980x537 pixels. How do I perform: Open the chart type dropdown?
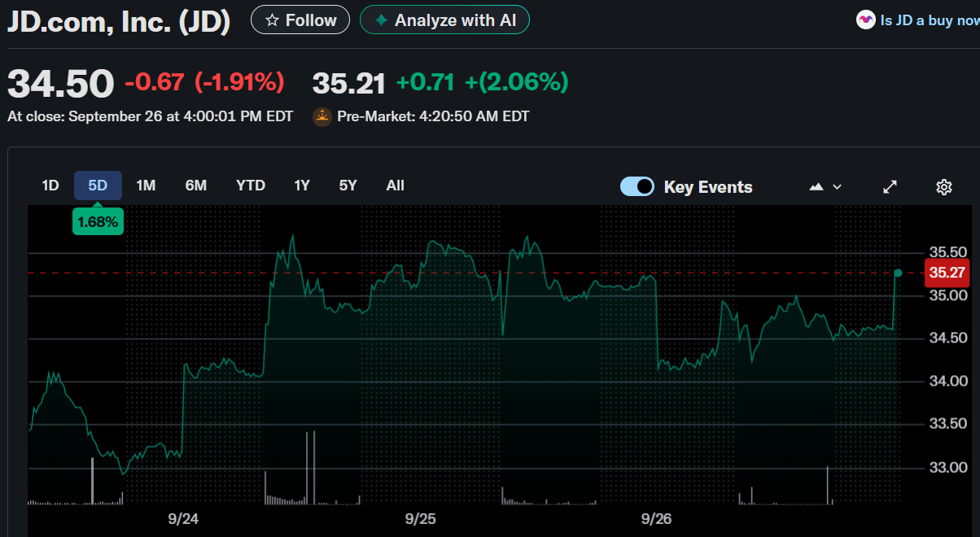click(825, 187)
